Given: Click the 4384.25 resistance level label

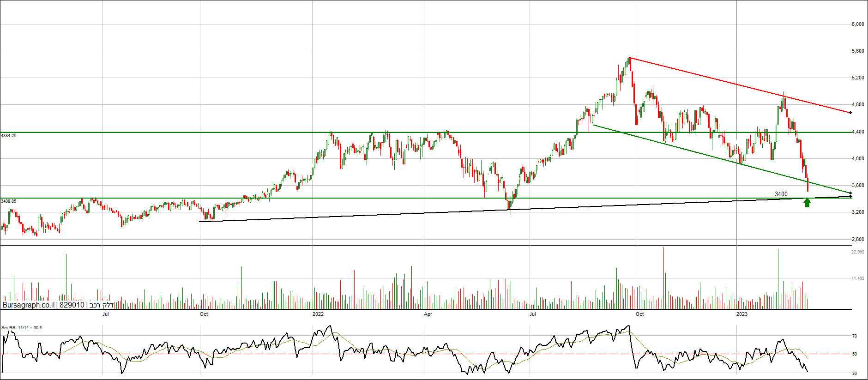Looking at the screenshot, I should pos(9,136).
